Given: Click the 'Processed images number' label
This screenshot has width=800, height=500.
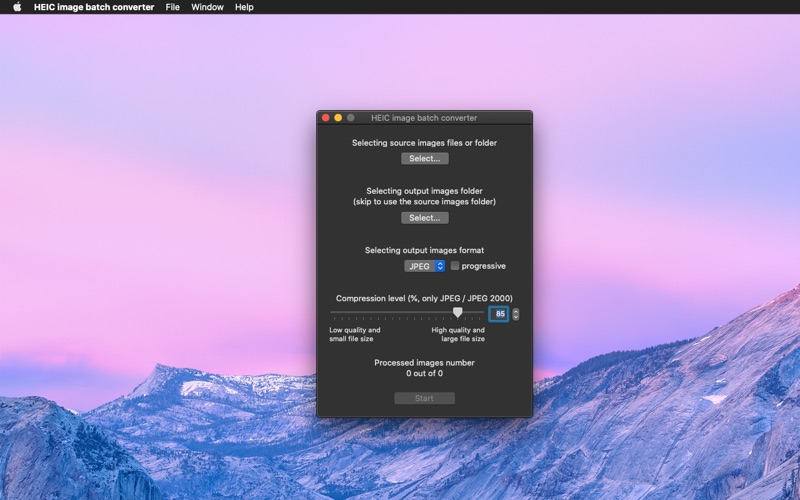Looking at the screenshot, I should [424, 363].
